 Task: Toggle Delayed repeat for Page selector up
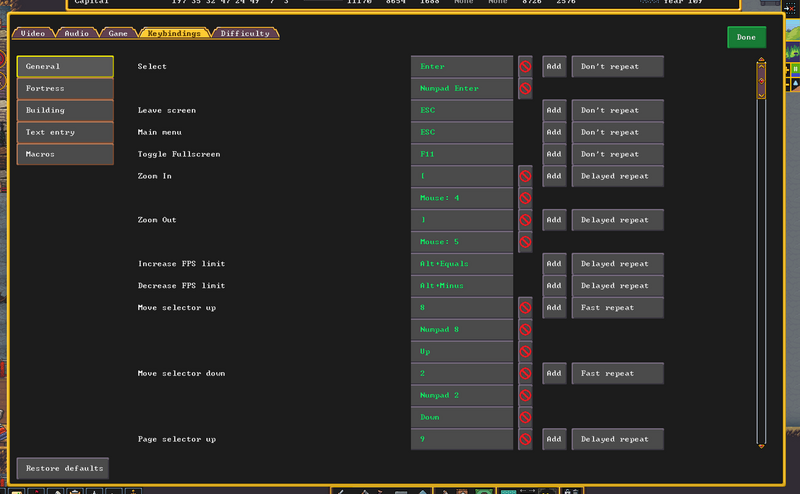(617, 439)
